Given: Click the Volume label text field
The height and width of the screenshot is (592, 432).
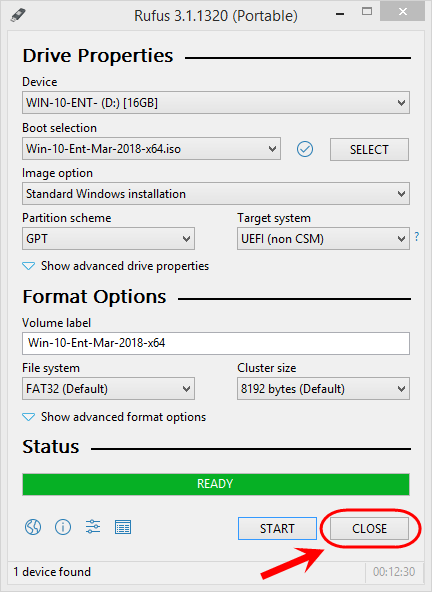Looking at the screenshot, I should tap(216, 343).
